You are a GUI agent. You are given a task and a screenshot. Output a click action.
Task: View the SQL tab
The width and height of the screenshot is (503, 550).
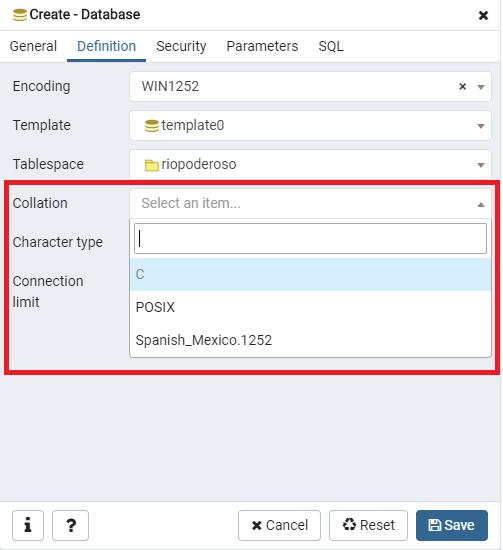coord(331,46)
